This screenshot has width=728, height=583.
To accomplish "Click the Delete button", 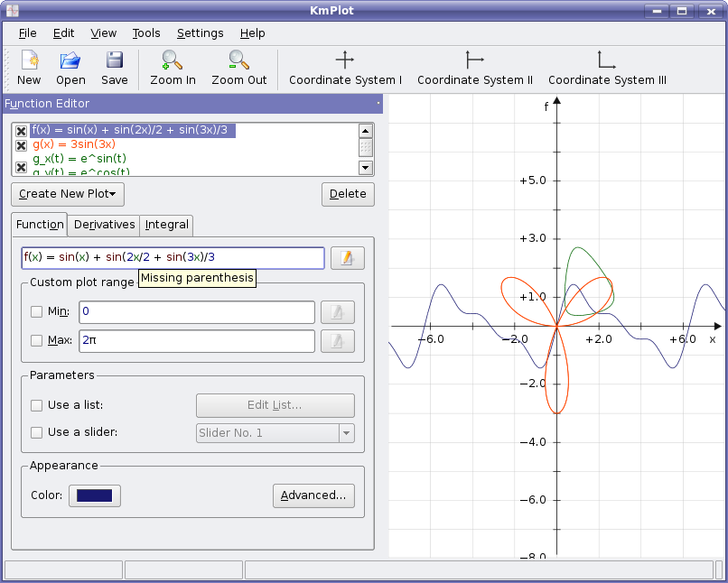I will click(348, 194).
